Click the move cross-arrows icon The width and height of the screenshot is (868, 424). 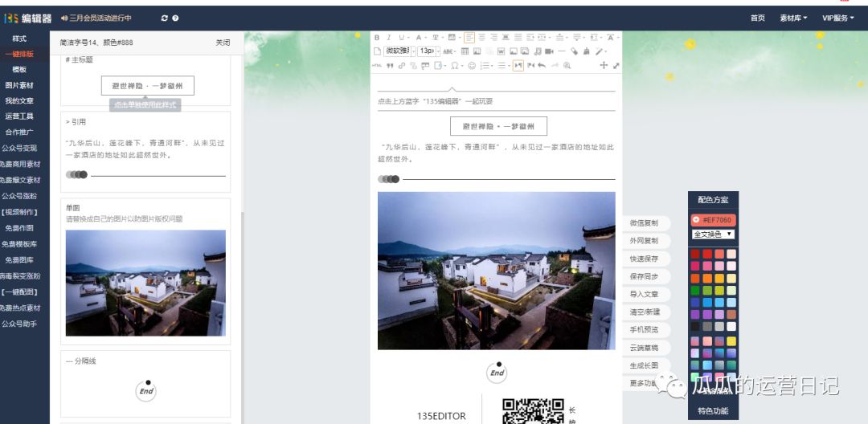(604, 65)
